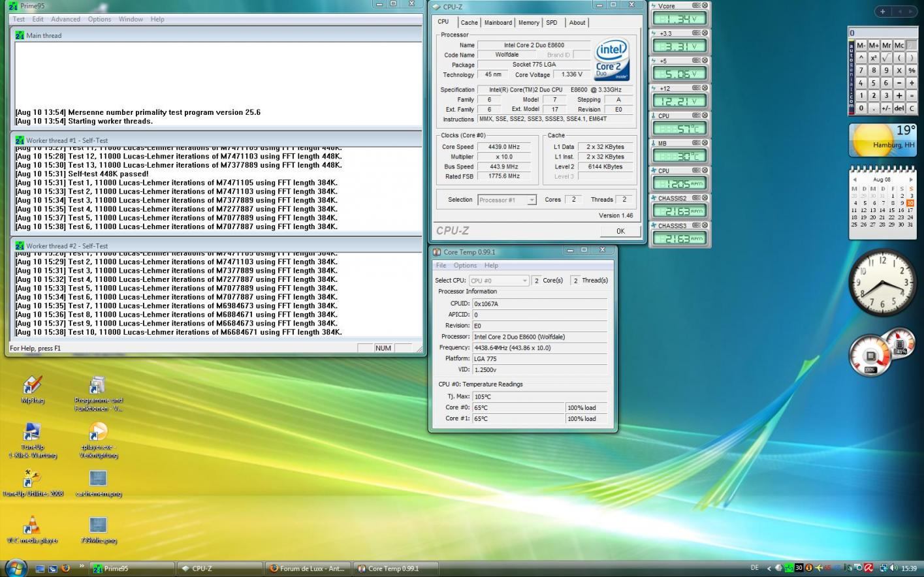Open the Prime95 Test menu
The width and height of the screenshot is (924, 577).
click(x=19, y=19)
